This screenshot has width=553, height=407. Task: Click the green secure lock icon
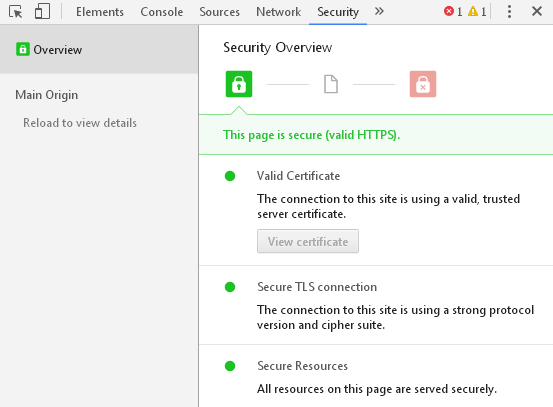click(239, 84)
